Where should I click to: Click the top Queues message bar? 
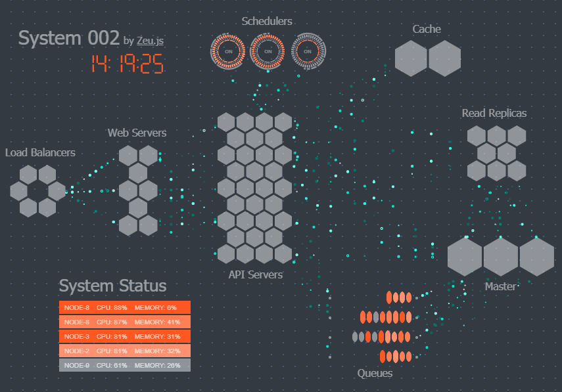(399, 297)
